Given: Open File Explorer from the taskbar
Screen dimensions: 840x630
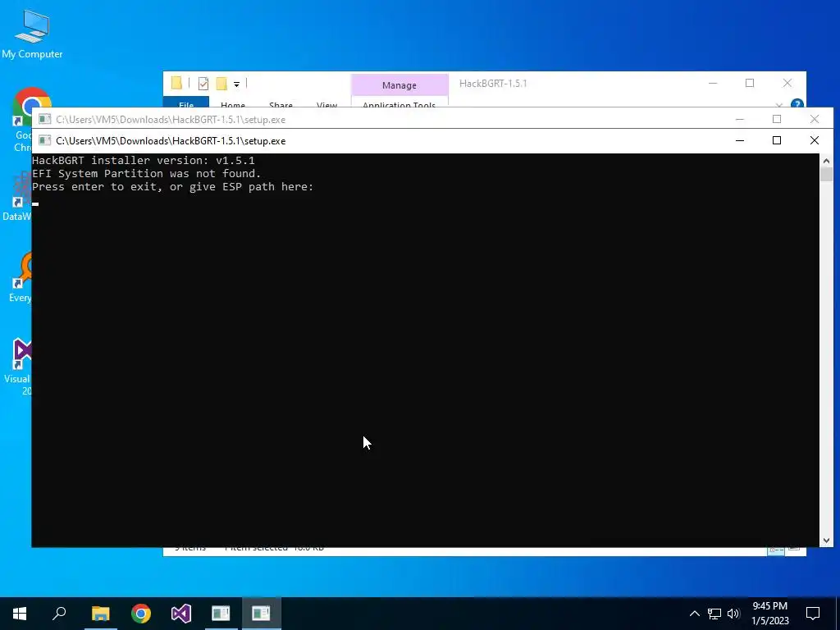Looking at the screenshot, I should (100, 614).
